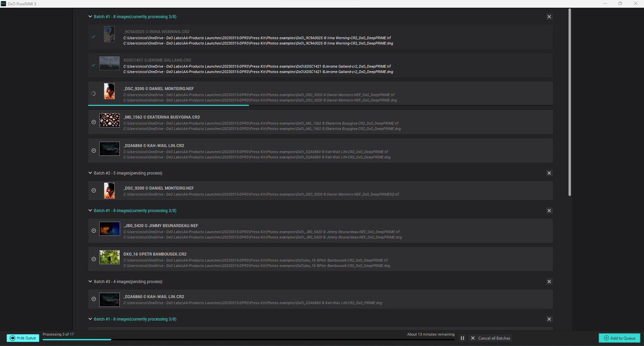Click the overall processing progress bar
The height and width of the screenshot is (346, 644).
pyautogui.click(x=249, y=340)
